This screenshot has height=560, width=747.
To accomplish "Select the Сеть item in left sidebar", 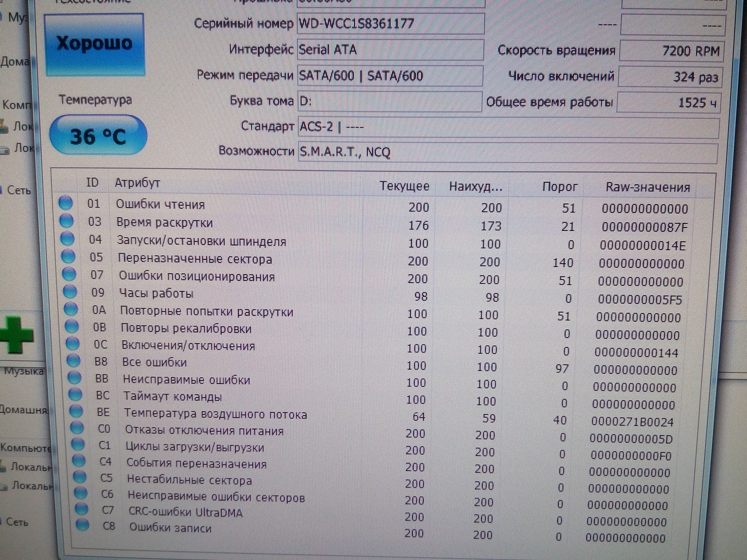I will pos(19,190).
